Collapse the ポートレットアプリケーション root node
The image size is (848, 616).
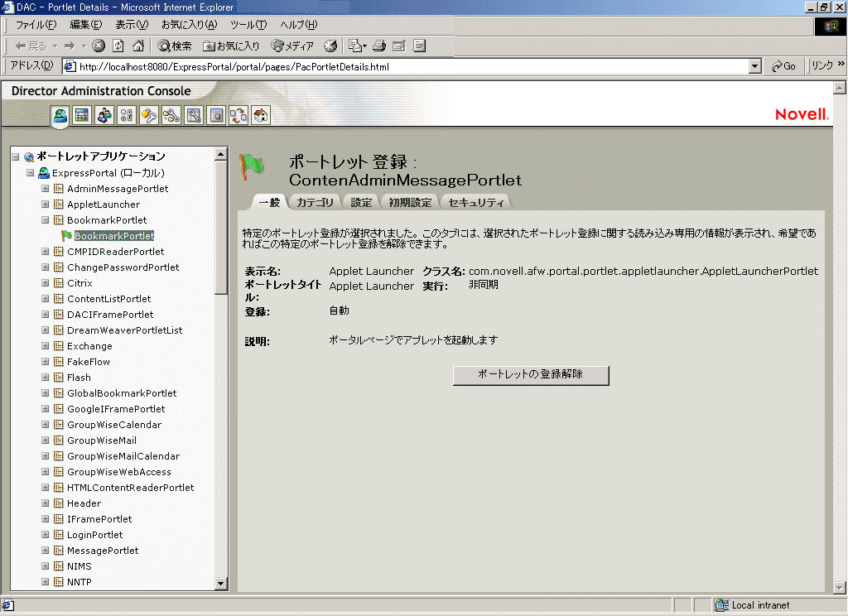(x=16, y=156)
